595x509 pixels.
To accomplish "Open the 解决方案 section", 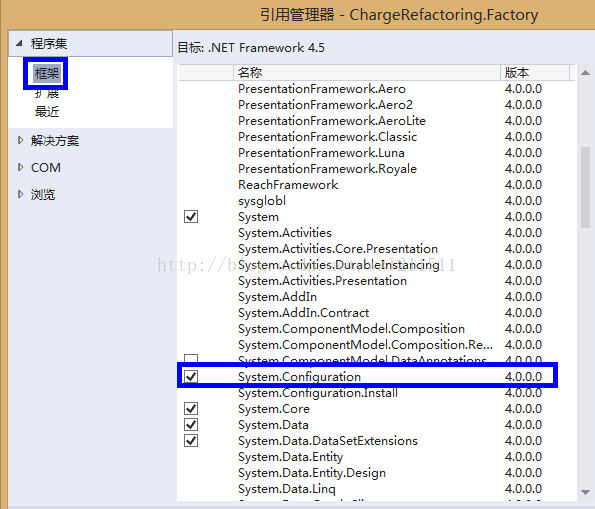I will click(55, 140).
